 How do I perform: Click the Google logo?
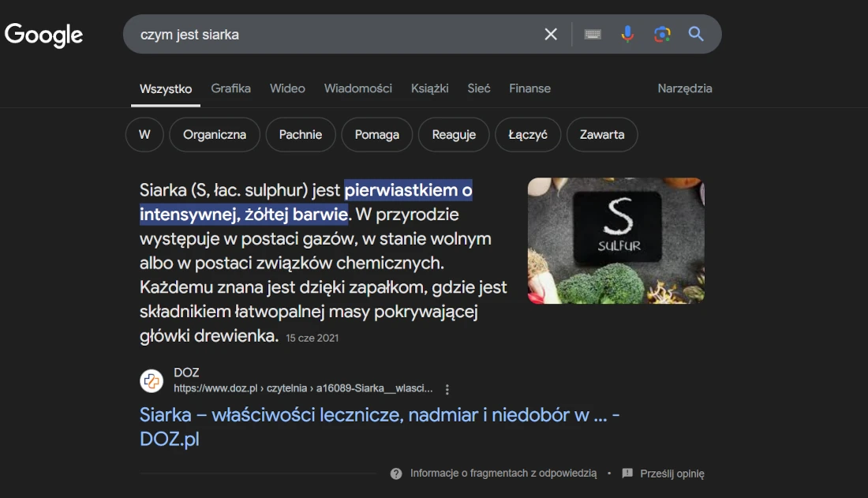[43, 35]
